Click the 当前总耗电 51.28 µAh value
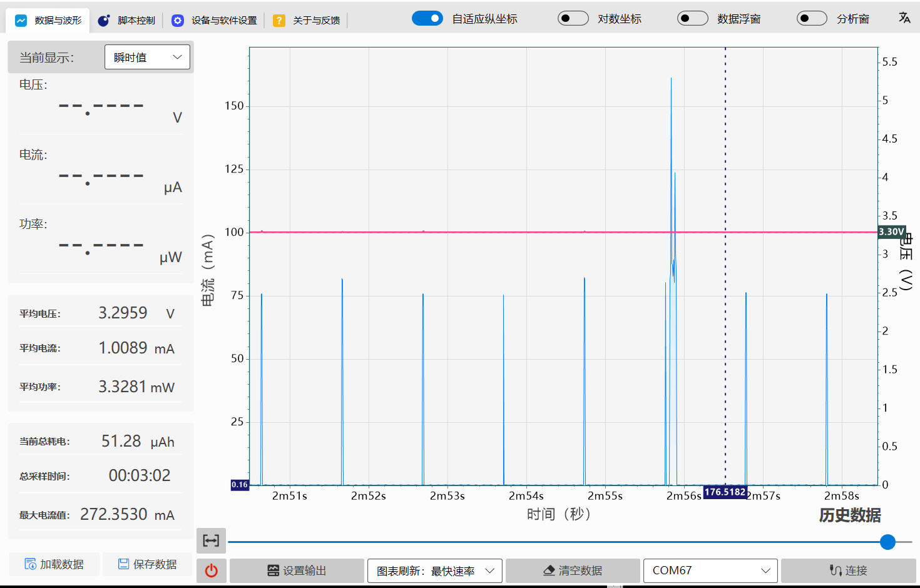The width and height of the screenshot is (920, 588). (x=138, y=441)
